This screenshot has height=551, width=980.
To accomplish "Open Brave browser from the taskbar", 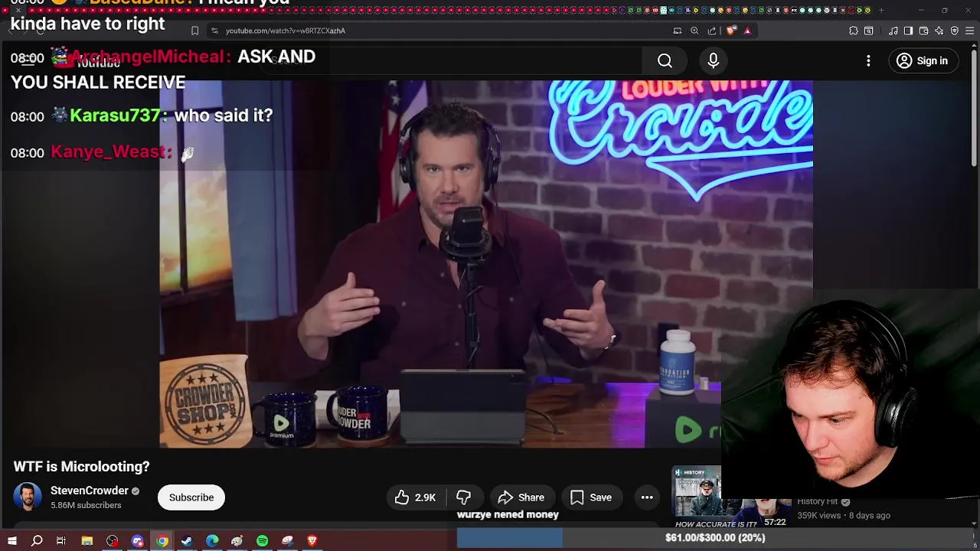I will coord(312,541).
